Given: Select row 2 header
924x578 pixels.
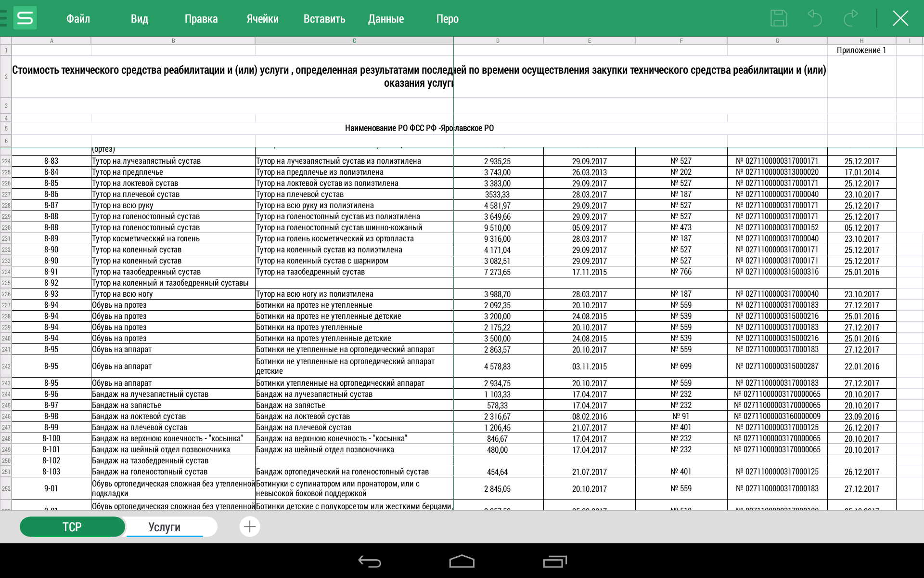Looking at the screenshot, I should click(x=6, y=77).
